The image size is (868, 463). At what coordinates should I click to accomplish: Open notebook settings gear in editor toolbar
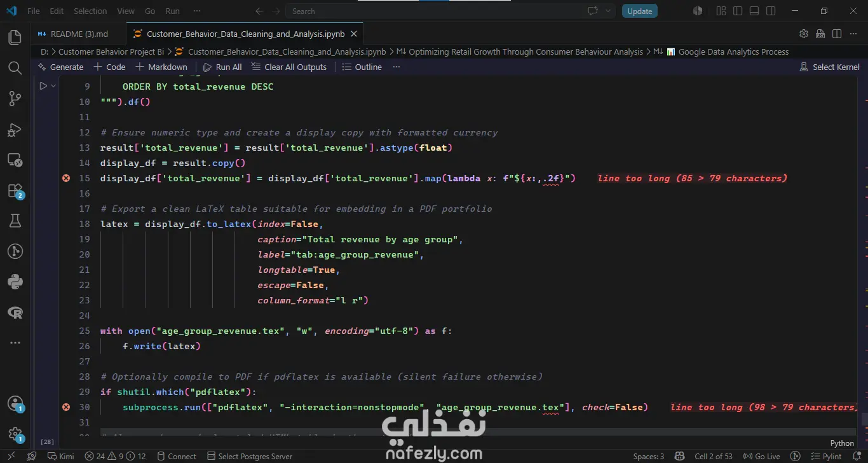[x=804, y=34]
